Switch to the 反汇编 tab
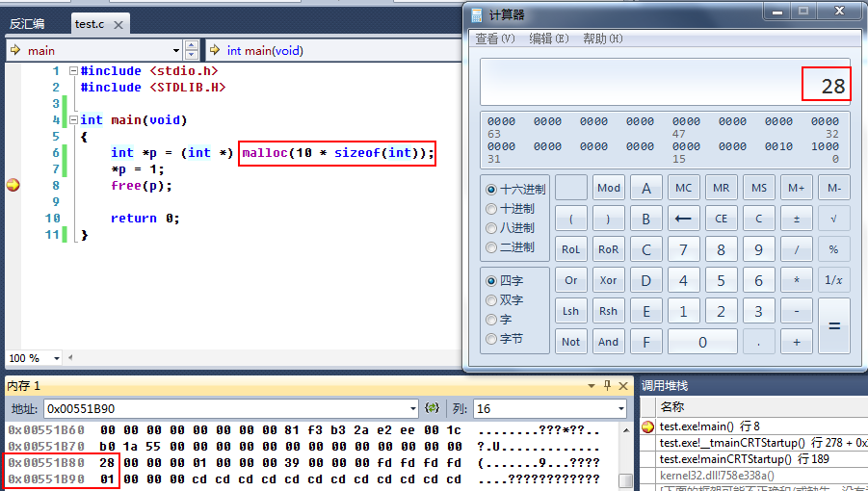The image size is (868, 491). (27, 24)
